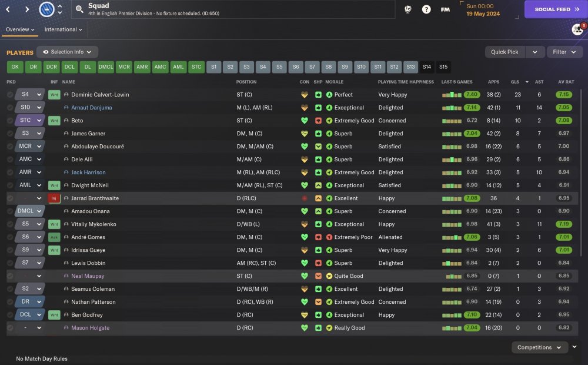Image resolution: width=588 pixels, height=365 pixels.
Task: Click the search magnifier icon
Action: click(79, 9)
